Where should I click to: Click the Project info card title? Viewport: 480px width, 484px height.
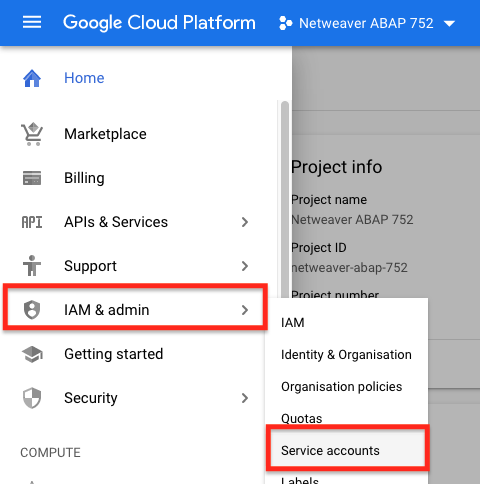337,167
